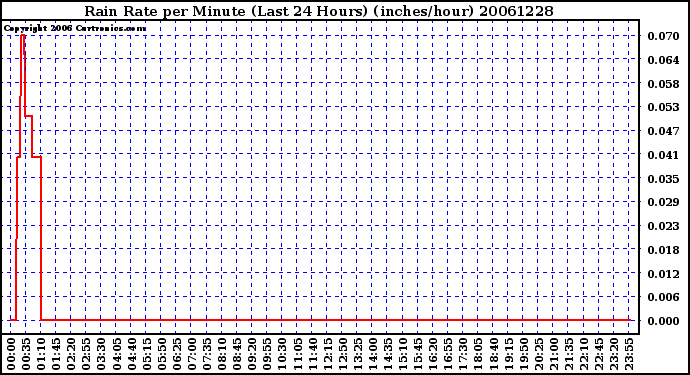690x375 pixels.
Task: Select the 0.041 y-axis value
Action: (x=663, y=155)
